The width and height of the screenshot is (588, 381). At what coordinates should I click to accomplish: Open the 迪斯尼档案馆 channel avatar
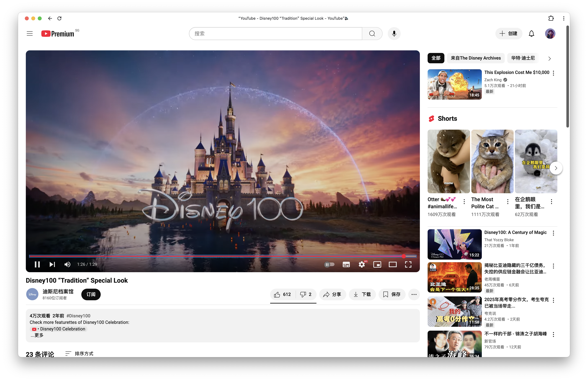[x=32, y=294]
